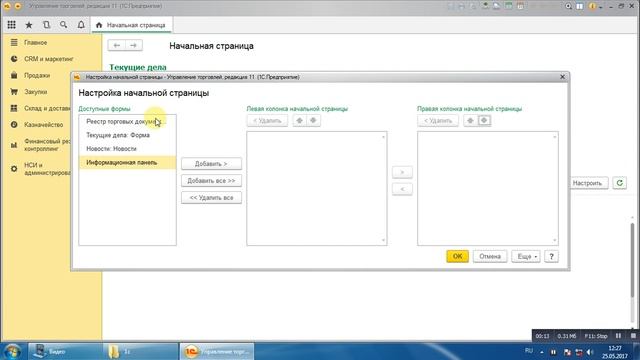
Task: Click Настроить button on main page
Action: pyautogui.click(x=588, y=183)
